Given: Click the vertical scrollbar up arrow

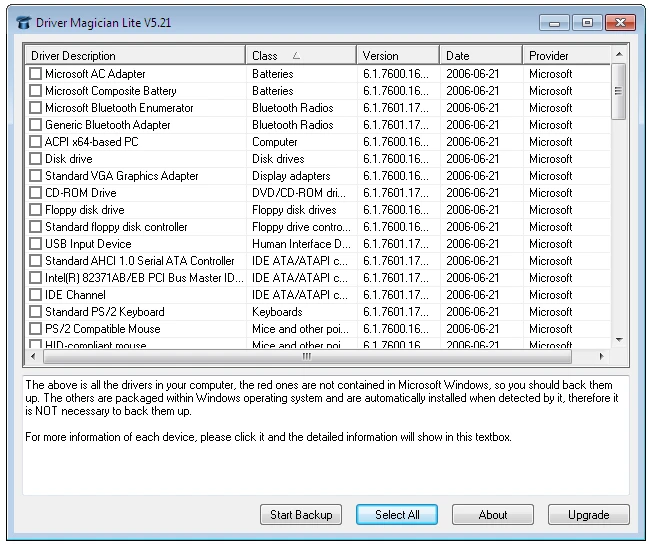Looking at the screenshot, I should pos(619,54).
